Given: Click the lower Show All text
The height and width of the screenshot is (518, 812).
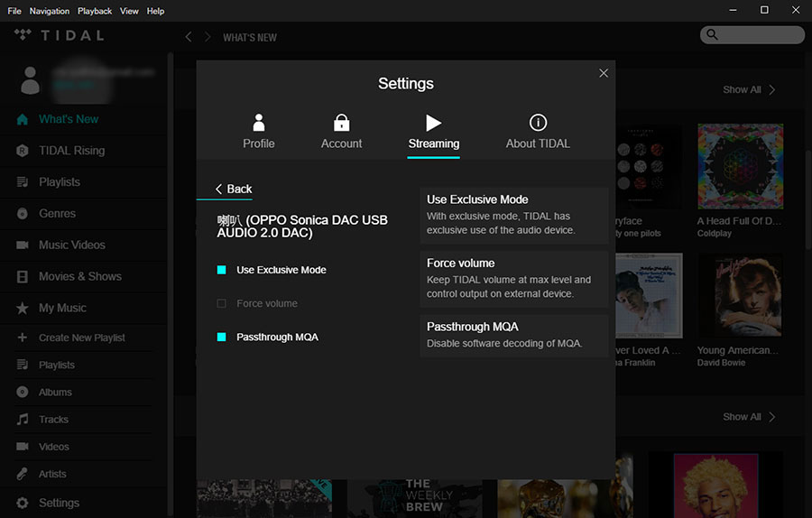Looking at the screenshot, I should click(742, 417).
